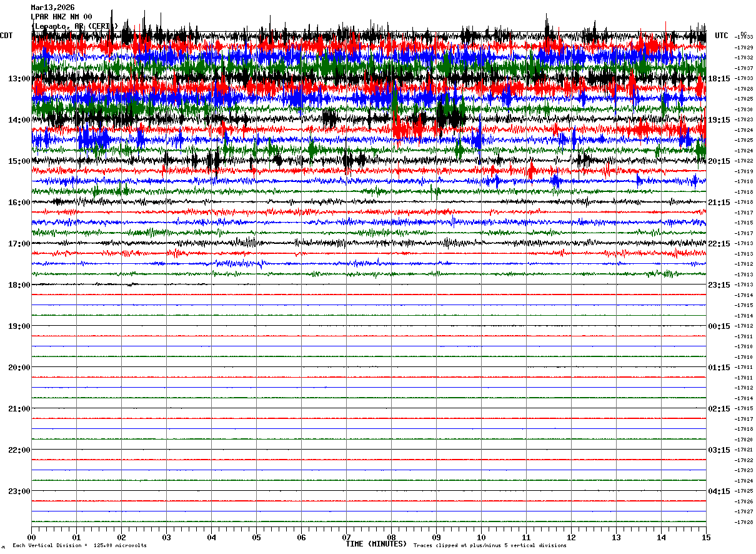Click the 04 minute axis tick label
The width and height of the screenshot is (756, 554).
tap(212, 538)
